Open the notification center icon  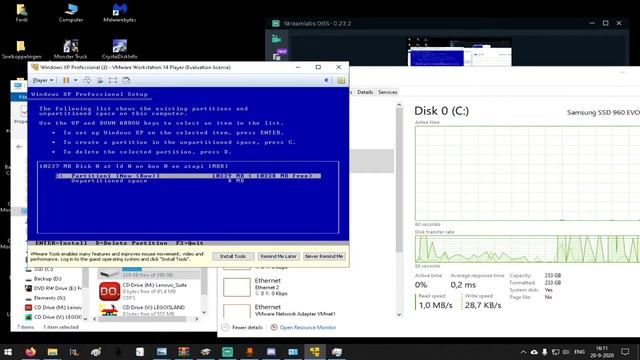[x=625, y=352]
